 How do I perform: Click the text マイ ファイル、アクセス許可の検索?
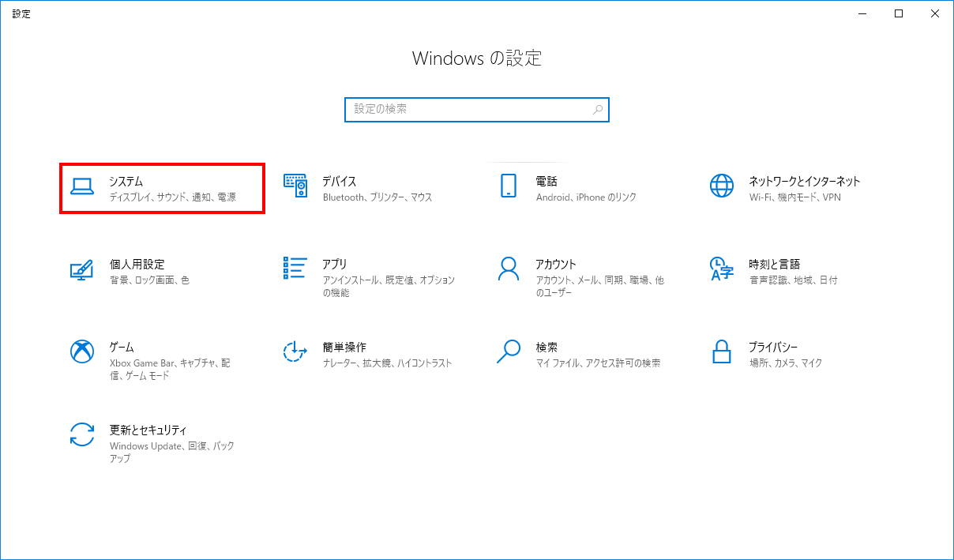pyautogui.click(x=598, y=363)
